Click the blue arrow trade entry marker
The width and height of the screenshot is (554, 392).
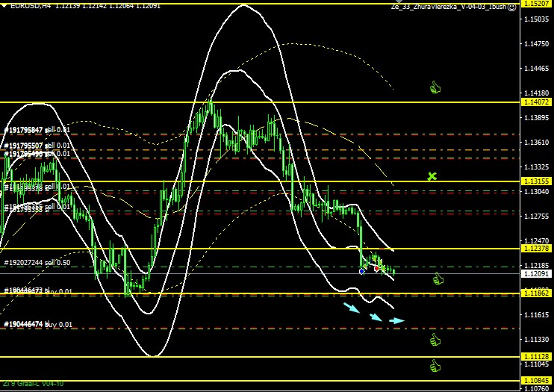(362, 271)
